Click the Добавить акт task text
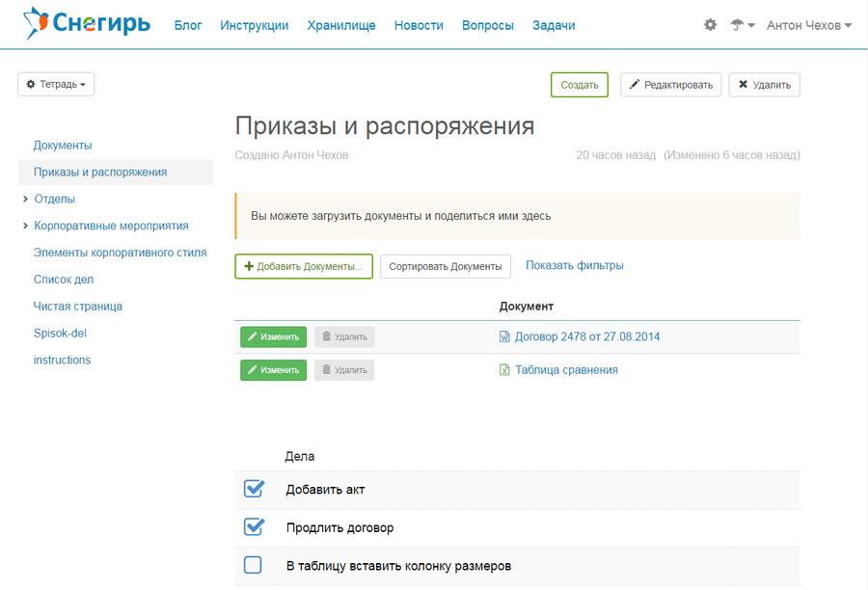The height and width of the screenshot is (590, 868). (325, 490)
